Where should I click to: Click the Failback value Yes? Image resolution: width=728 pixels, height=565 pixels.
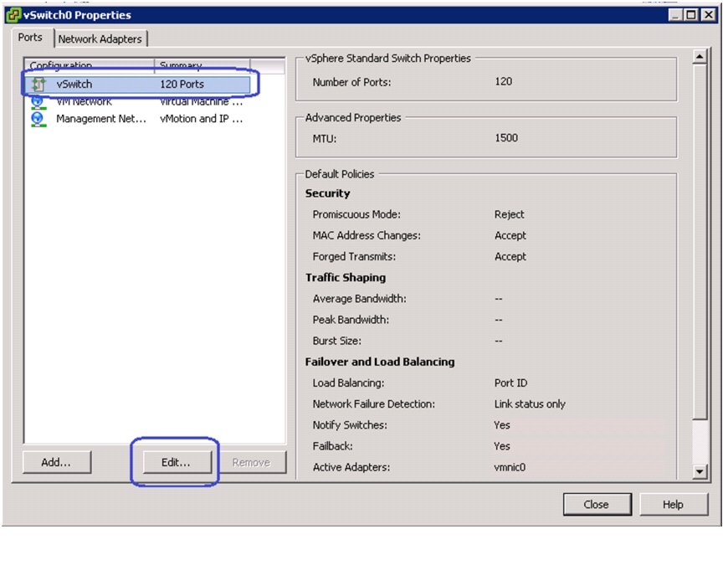tap(502, 446)
